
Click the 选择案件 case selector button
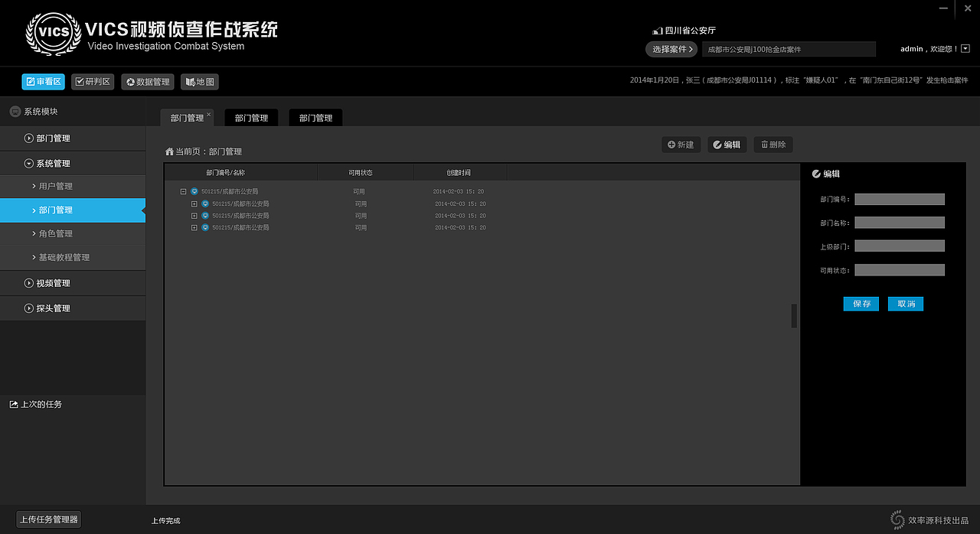(x=671, y=49)
